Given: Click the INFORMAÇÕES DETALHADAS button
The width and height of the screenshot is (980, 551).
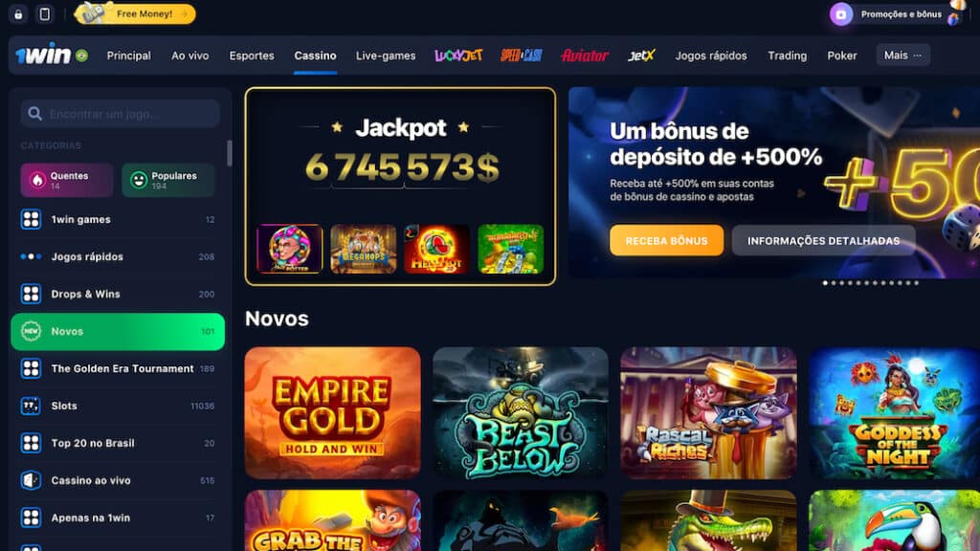Looking at the screenshot, I should point(823,240).
